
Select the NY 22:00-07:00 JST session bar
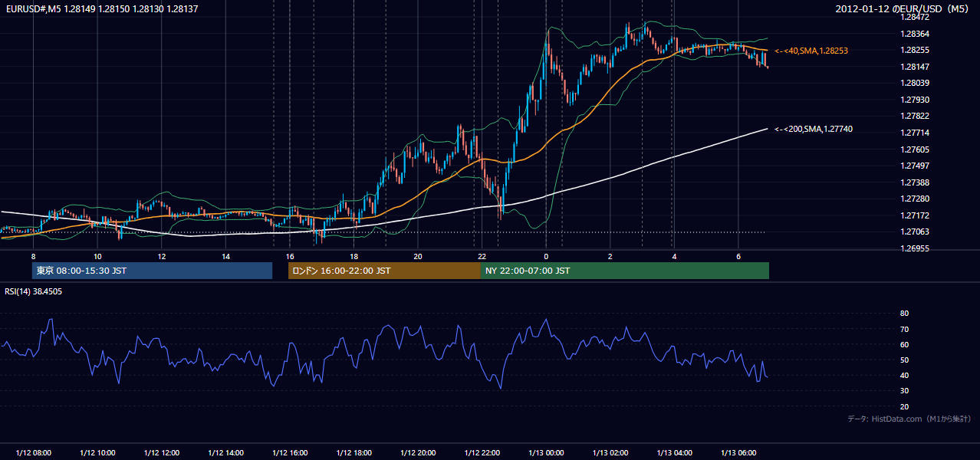point(625,271)
